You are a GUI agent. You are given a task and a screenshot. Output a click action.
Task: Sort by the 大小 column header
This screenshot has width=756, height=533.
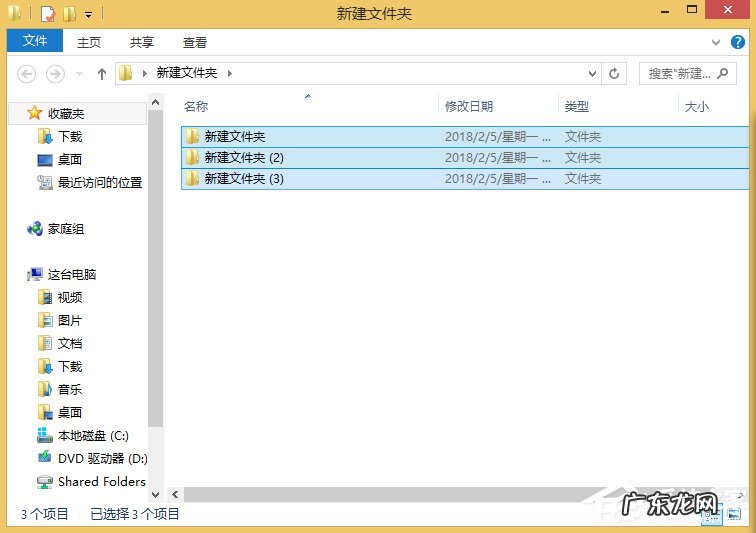coord(697,107)
